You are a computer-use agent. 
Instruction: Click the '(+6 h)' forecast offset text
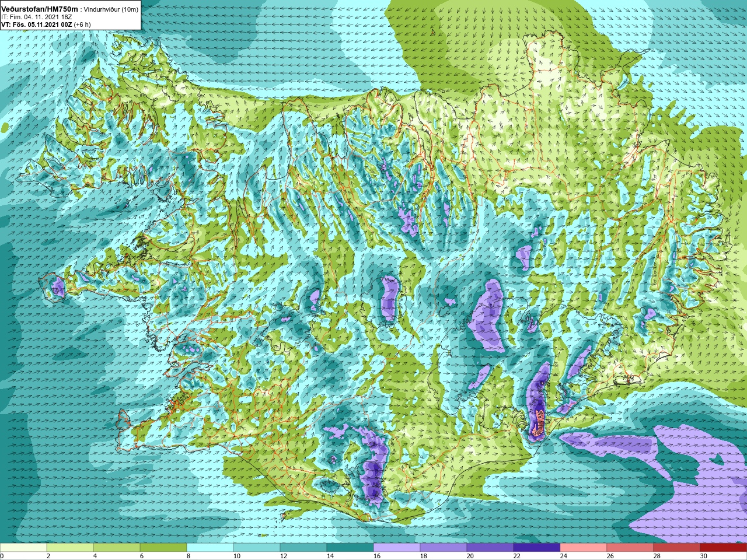click(x=82, y=25)
